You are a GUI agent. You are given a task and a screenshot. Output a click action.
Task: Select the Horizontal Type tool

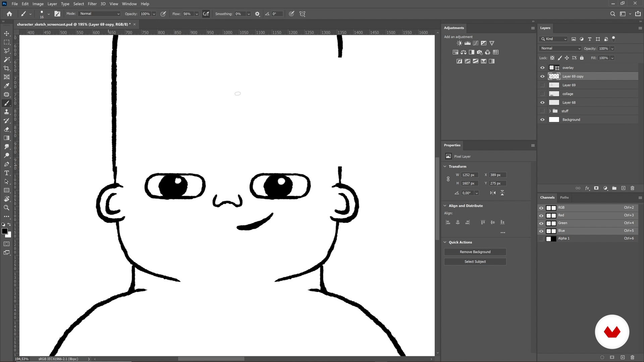click(x=6, y=173)
